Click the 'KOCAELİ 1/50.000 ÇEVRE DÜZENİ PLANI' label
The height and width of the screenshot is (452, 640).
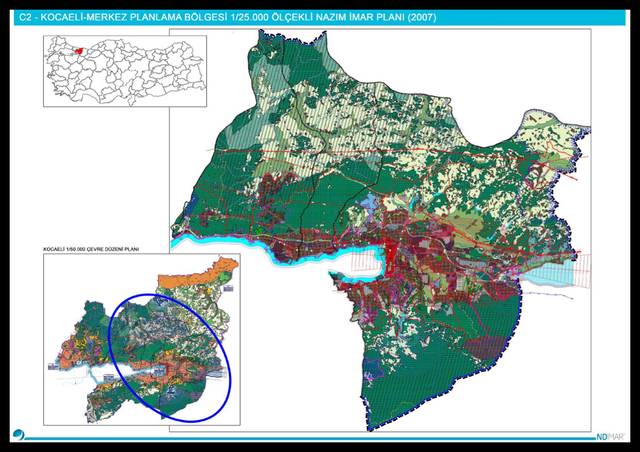coord(91,249)
